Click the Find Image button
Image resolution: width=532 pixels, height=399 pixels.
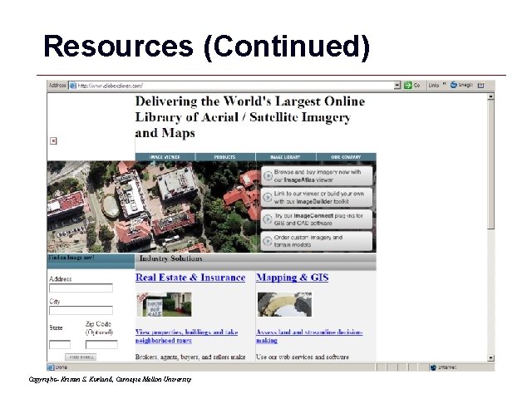point(81,357)
